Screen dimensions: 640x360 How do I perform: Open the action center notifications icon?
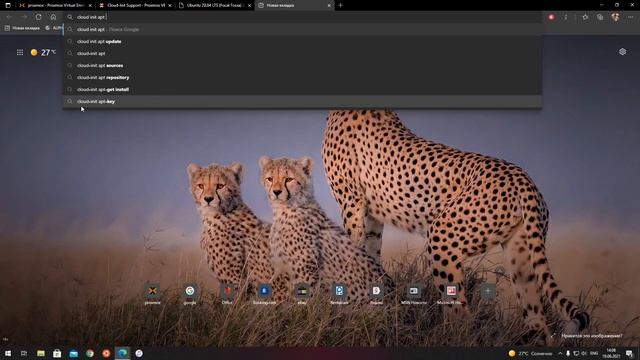(x=629, y=353)
